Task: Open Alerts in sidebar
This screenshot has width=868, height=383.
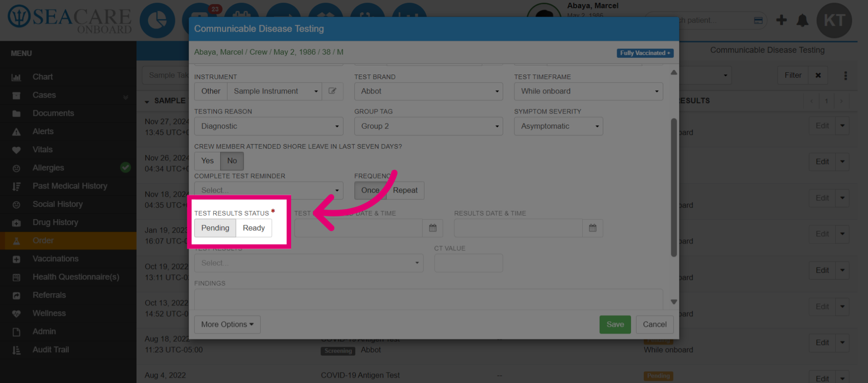Action: point(43,131)
